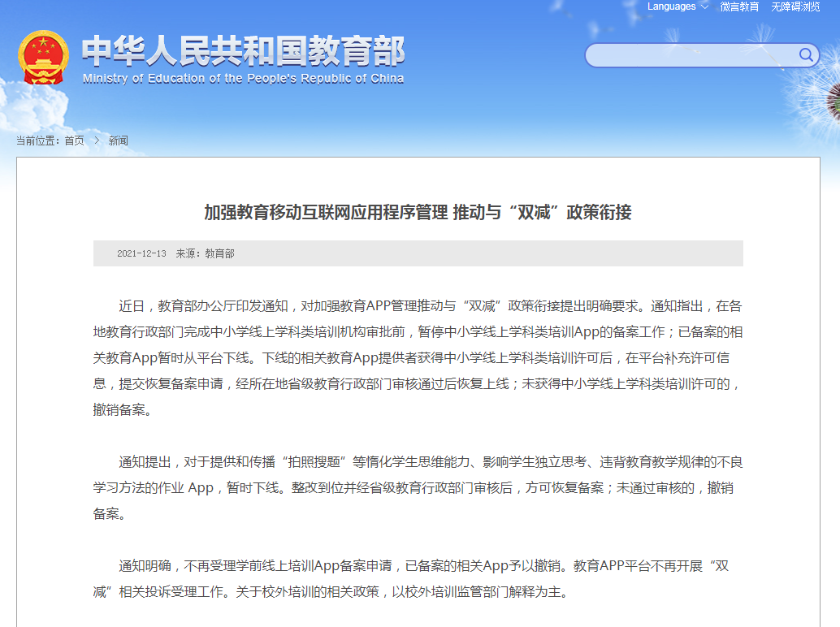This screenshot has width=840, height=627.
Task: Go to 首页 in the breadcrumb
Action: click(75, 141)
